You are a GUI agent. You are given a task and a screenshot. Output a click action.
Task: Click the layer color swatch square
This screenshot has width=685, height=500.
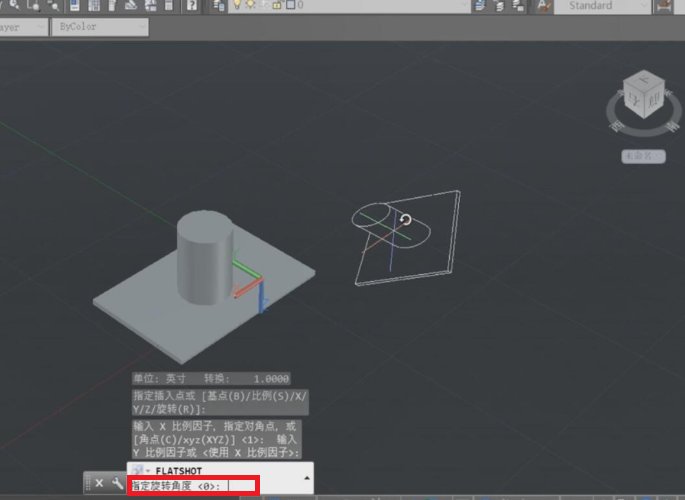[289, 6]
